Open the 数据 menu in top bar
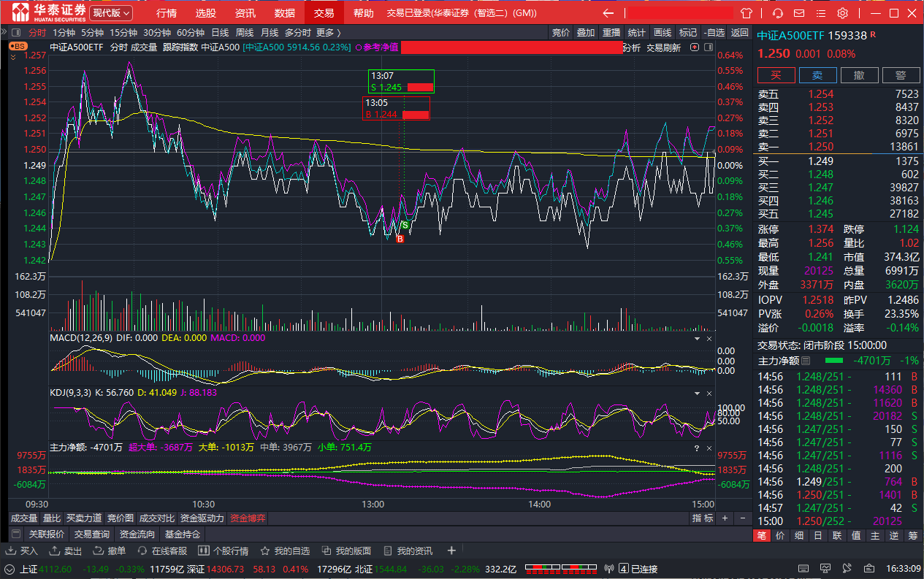Image resolution: width=924 pixels, height=579 pixels. tap(284, 13)
